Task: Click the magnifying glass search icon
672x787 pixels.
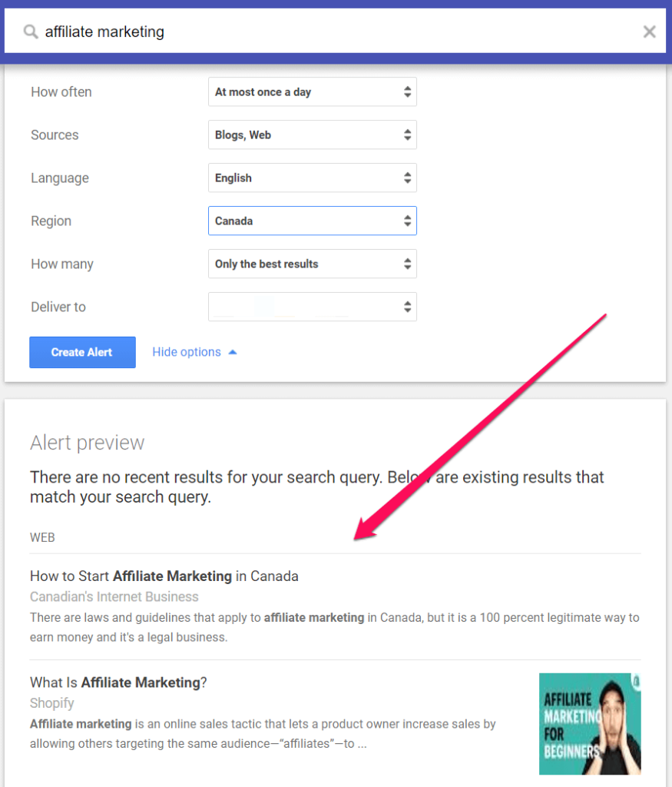Action: point(31,32)
